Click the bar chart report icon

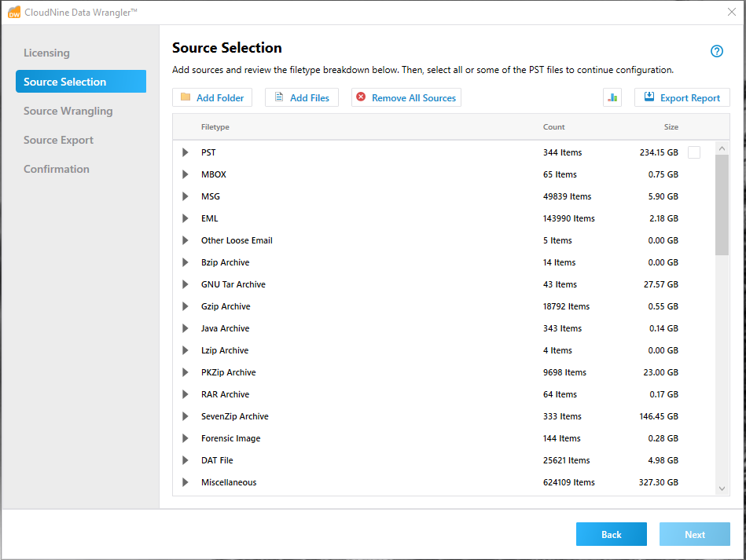pos(612,97)
